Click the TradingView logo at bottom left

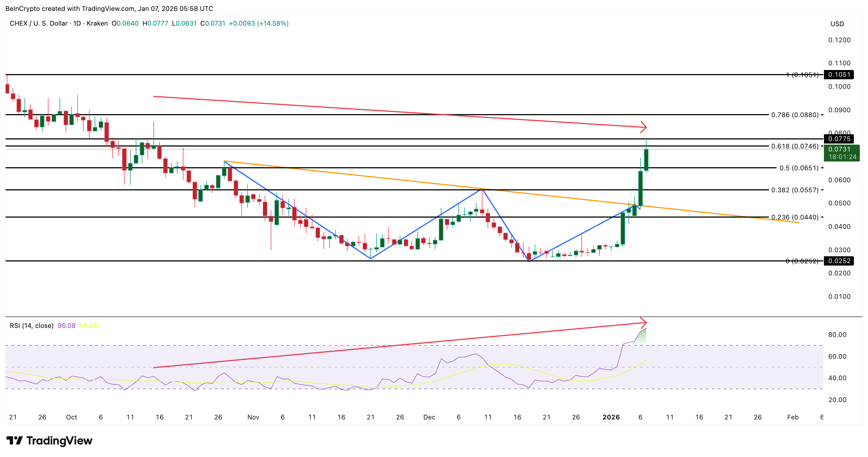coord(50,440)
